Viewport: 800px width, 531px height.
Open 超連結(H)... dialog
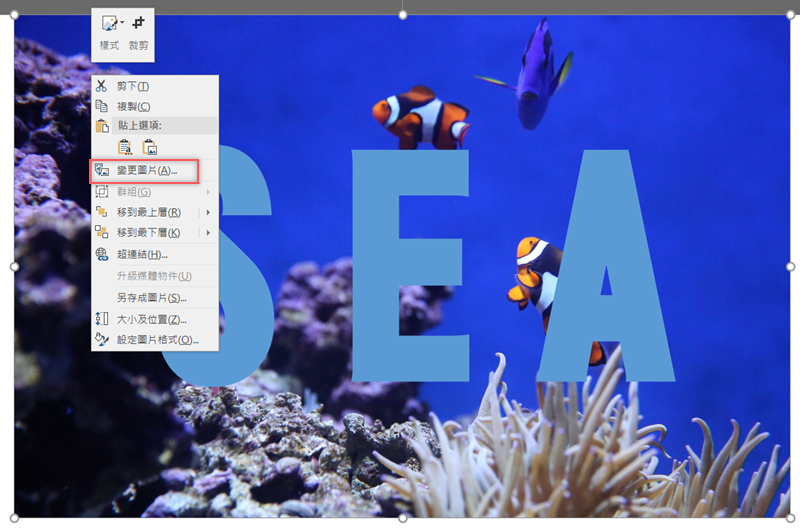pos(155,254)
